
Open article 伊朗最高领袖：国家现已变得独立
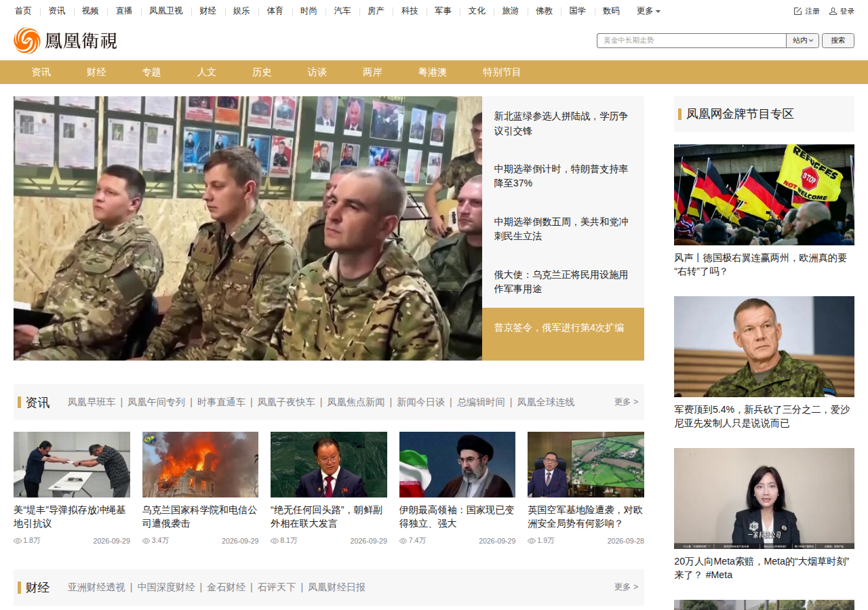pyautogui.click(x=457, y=516)
